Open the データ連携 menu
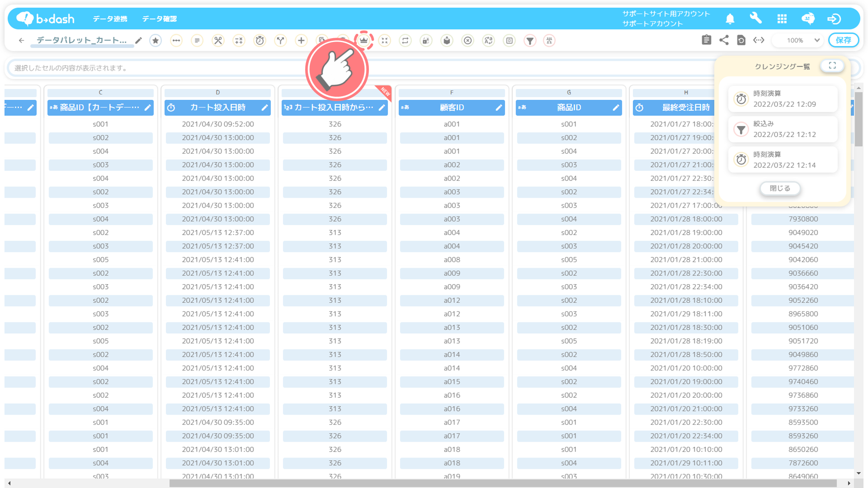The image size is (868, 488). coord(110,19)
